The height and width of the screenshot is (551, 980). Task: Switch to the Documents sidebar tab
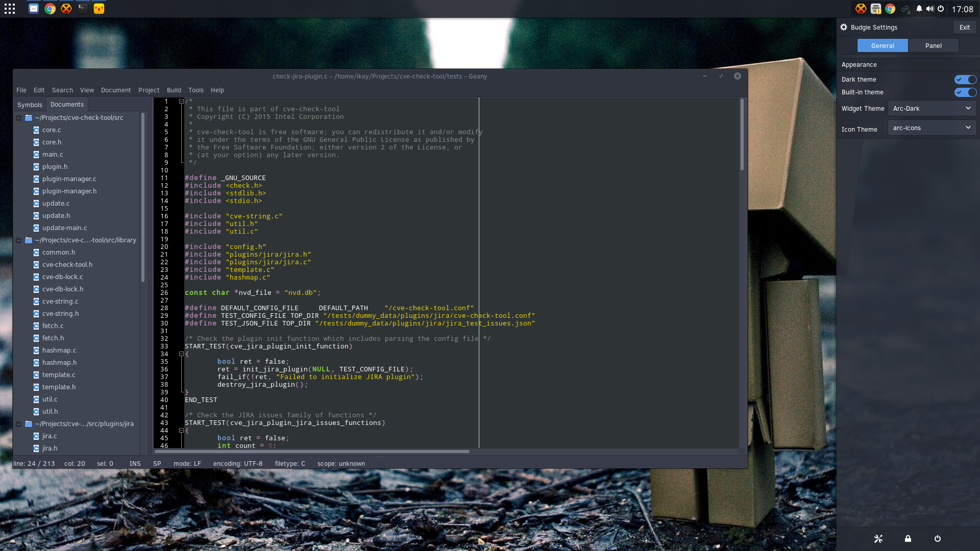67,104
